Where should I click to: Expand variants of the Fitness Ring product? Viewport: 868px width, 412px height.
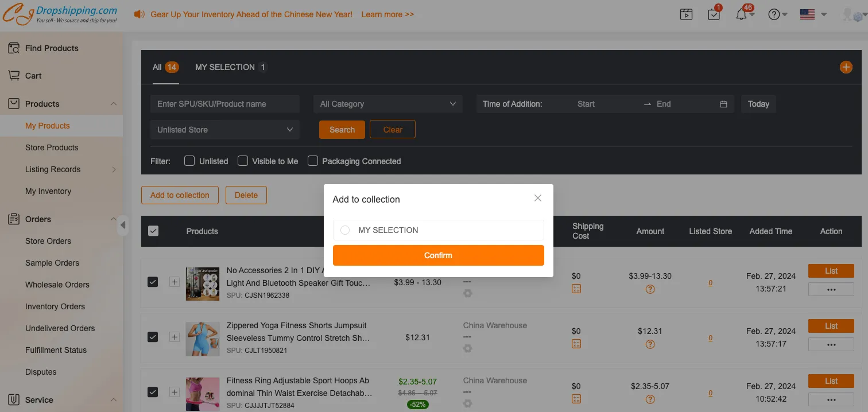175,392
